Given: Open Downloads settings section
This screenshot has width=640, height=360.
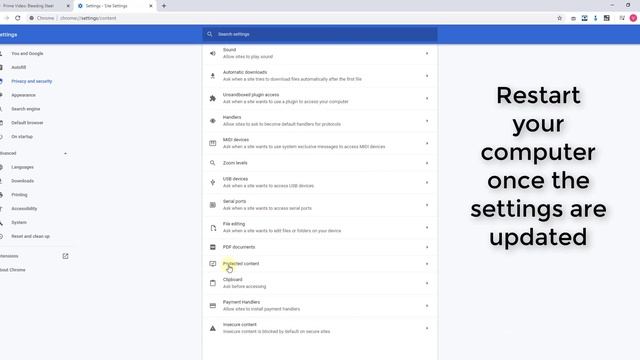Looking at the screenshot, I should (x=22, y=181).
